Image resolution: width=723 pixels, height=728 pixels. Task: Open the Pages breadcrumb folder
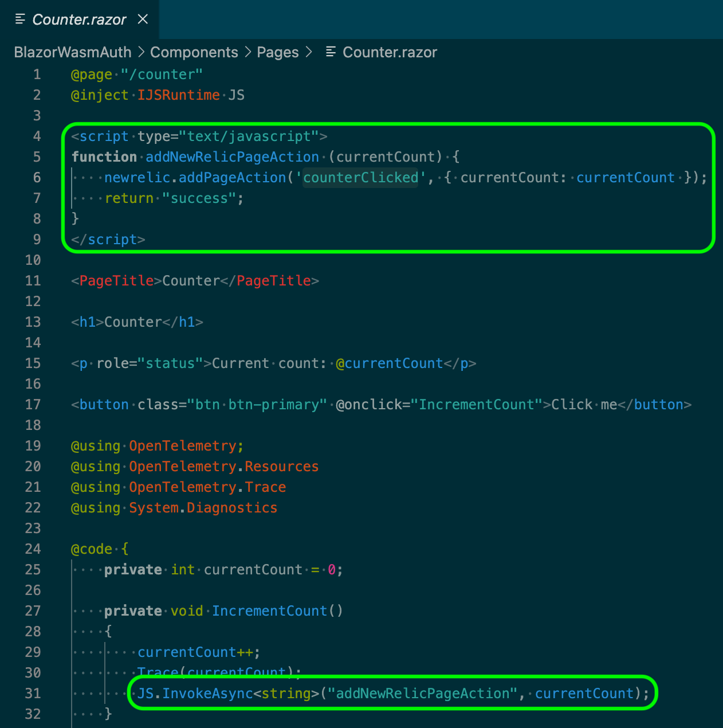click(x=277, y=52)
